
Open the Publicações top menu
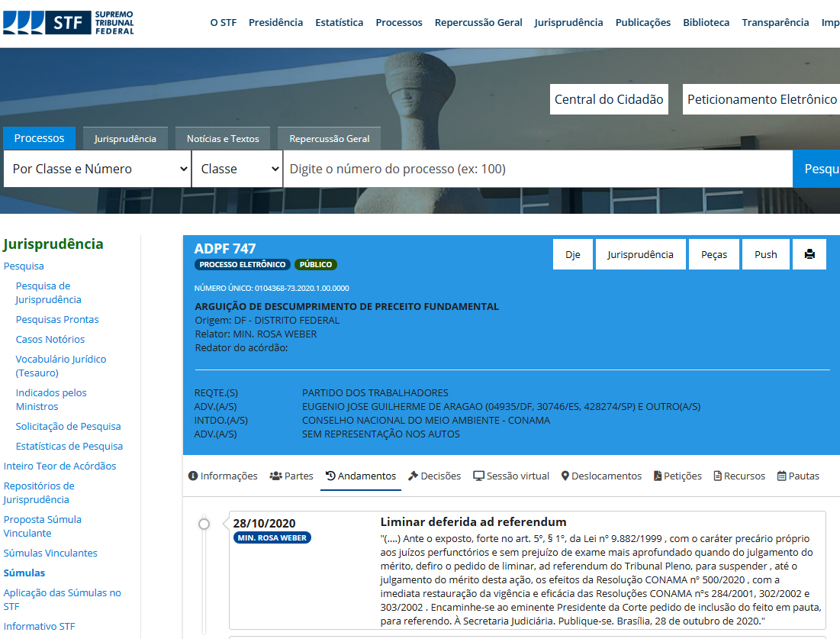click(643, 22)
